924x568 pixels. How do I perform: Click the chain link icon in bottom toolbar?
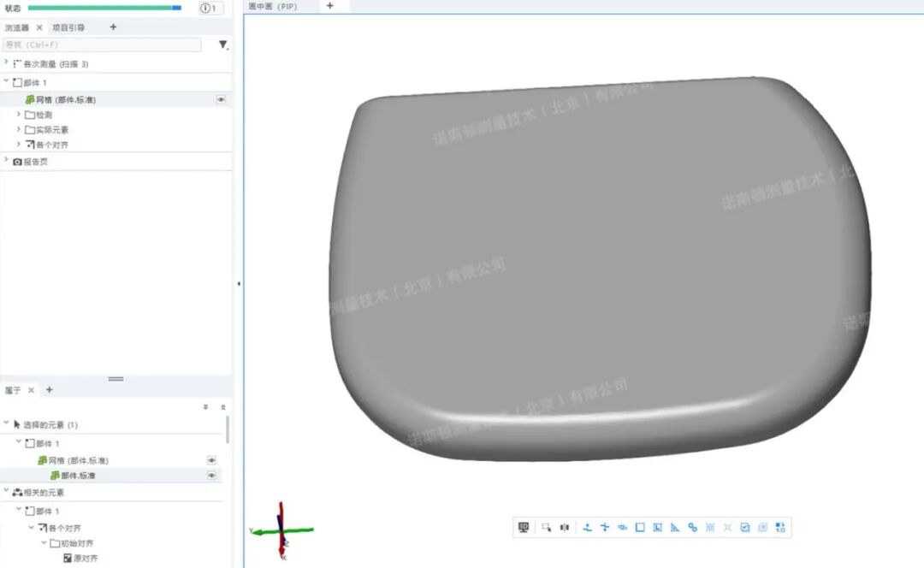pos(692,528)
